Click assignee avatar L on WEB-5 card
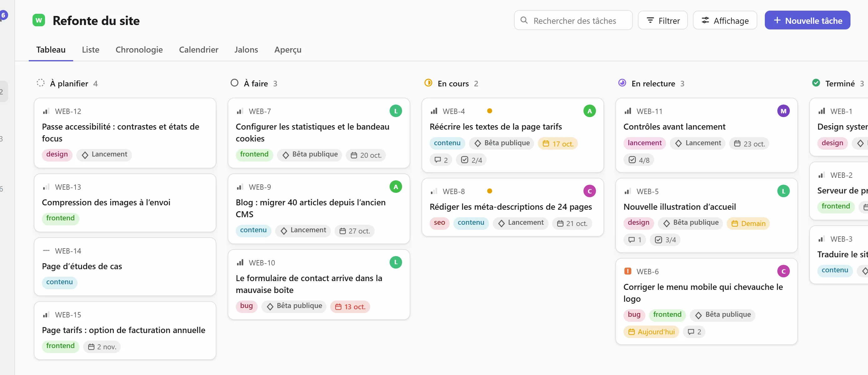 point(783,191)
